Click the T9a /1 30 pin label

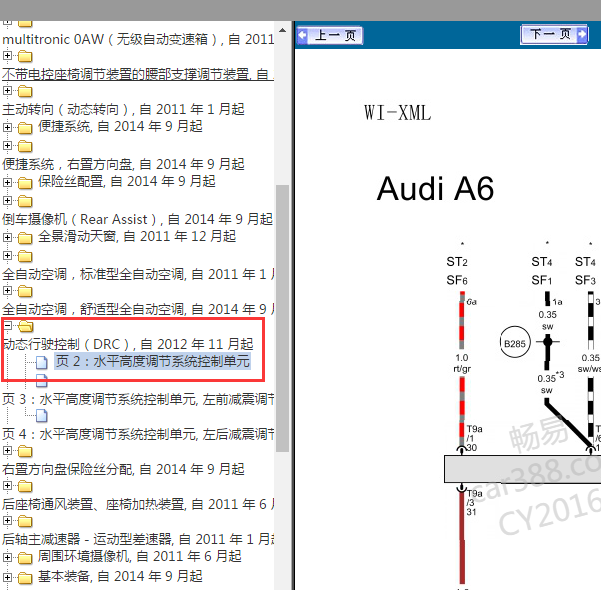(x=474, y=438)
